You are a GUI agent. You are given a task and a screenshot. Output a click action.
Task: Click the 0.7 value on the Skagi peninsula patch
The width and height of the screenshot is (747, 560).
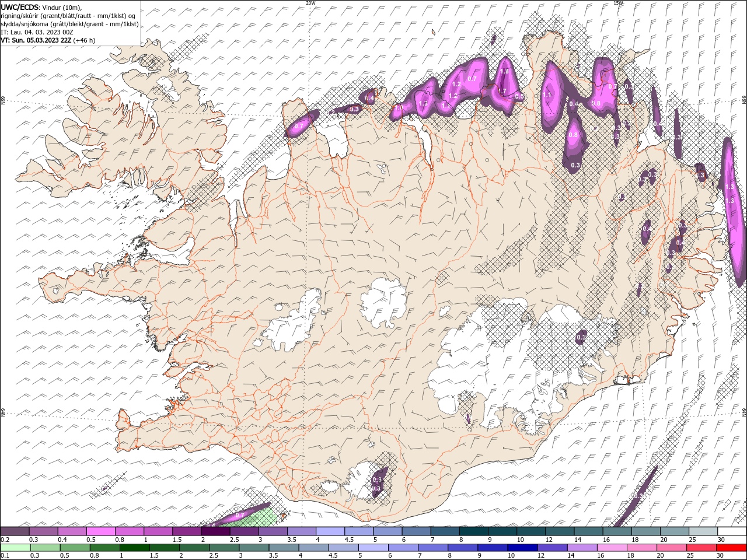pyautogui.click(x=299, y=126)
